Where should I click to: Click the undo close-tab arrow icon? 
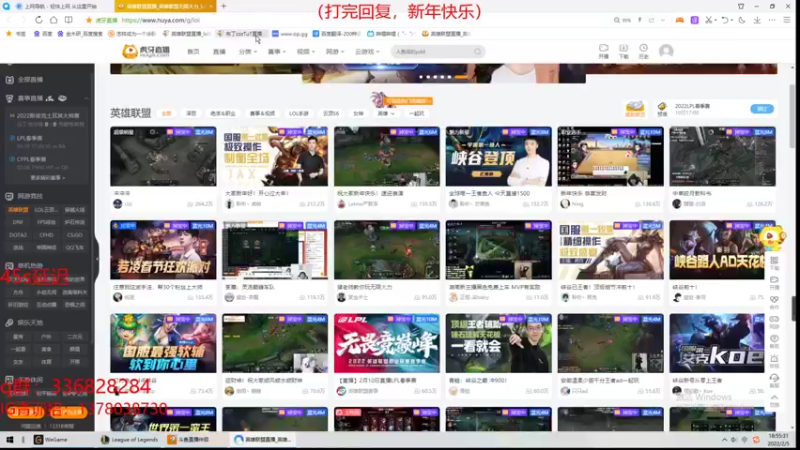(x=724, y=20)
